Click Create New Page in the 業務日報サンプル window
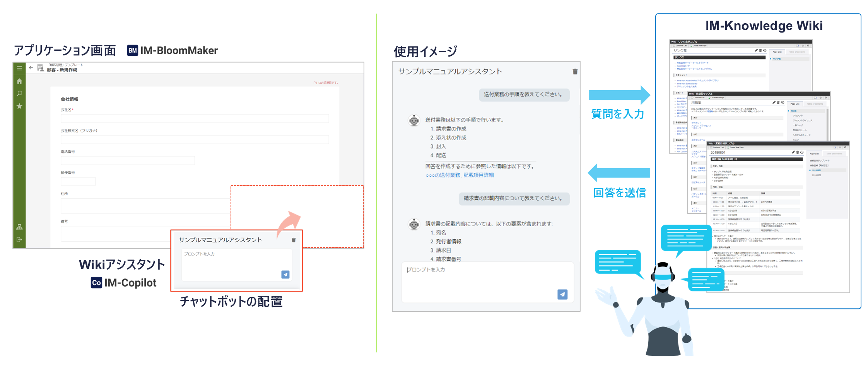The height and width of the screenshot is (366, 868). click(735, 147)
